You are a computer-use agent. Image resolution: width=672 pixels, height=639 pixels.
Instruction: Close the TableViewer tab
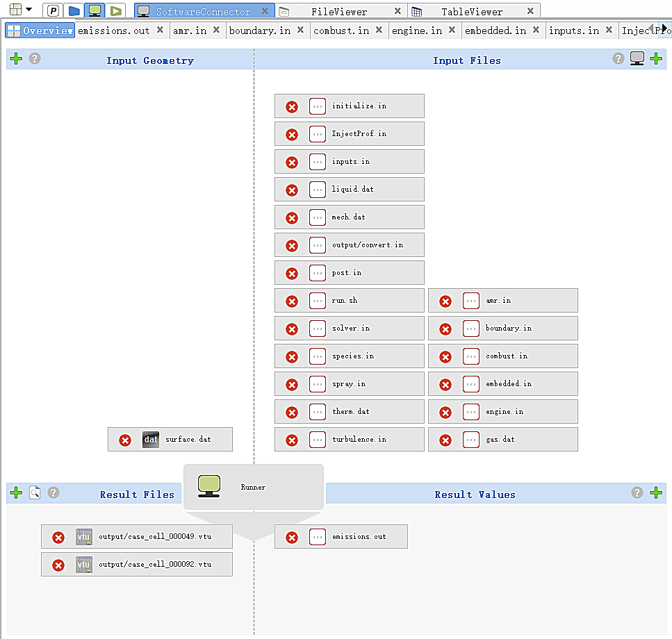pos(530,11)
